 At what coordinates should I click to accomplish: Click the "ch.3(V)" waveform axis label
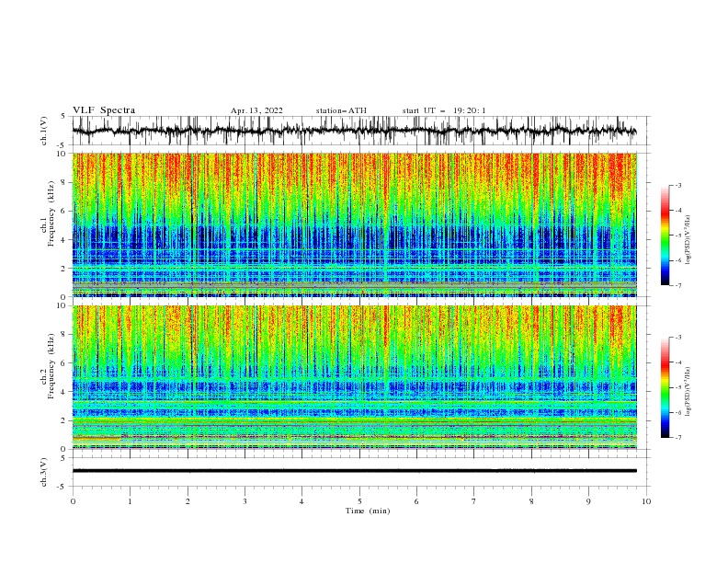44,472
